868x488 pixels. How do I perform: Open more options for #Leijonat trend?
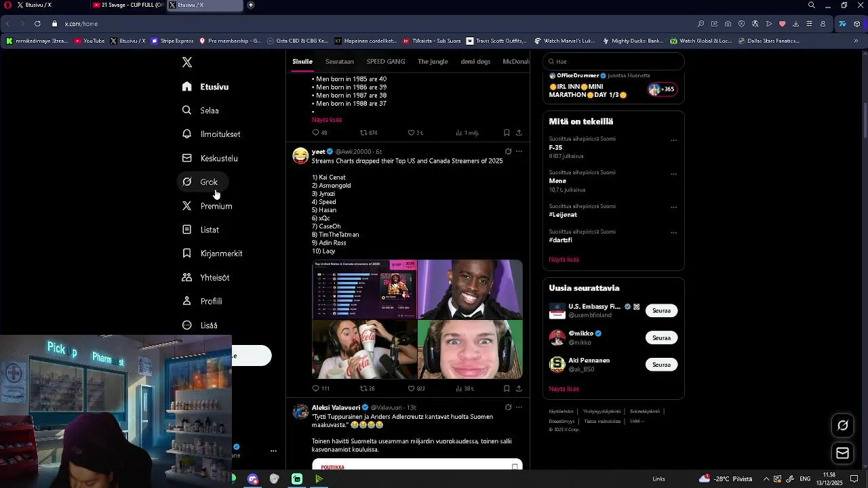point(673,207)
